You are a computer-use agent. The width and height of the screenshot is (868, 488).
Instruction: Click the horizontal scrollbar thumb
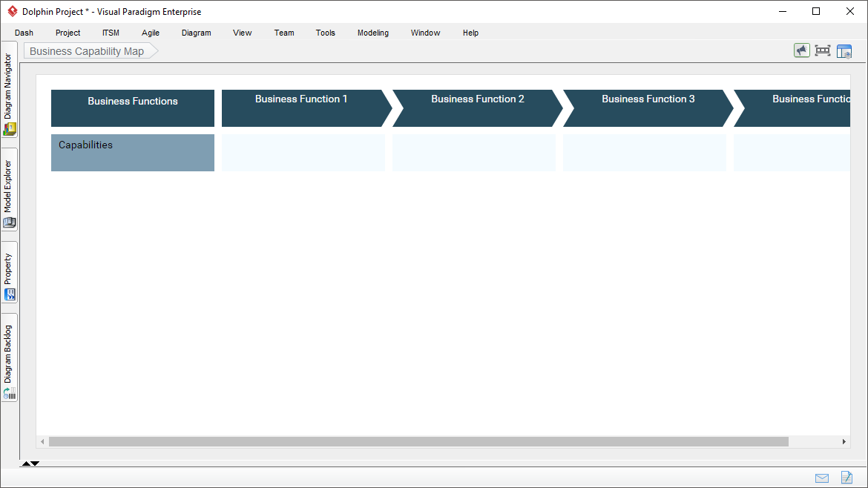(x=418, y=441)
